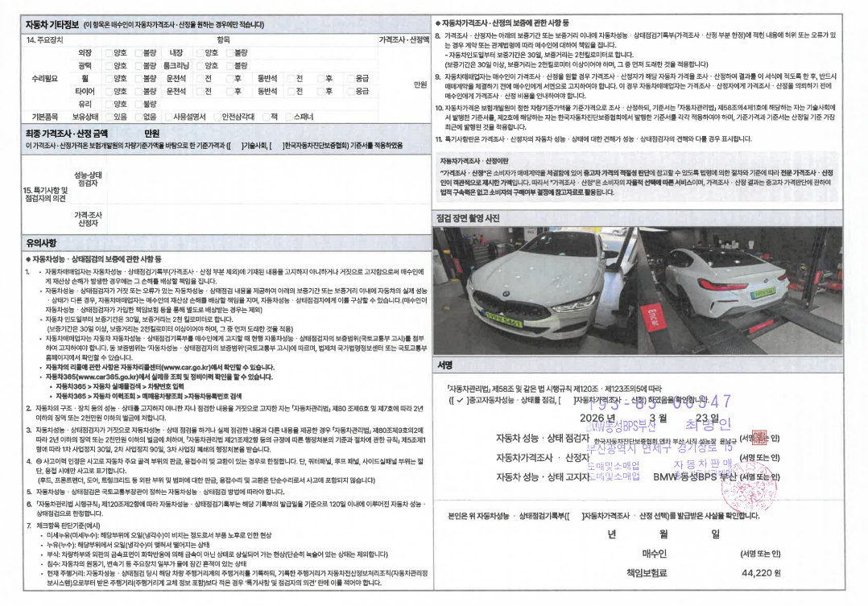Check 불량 for 내장 interior condition

(x=229, y=52)
